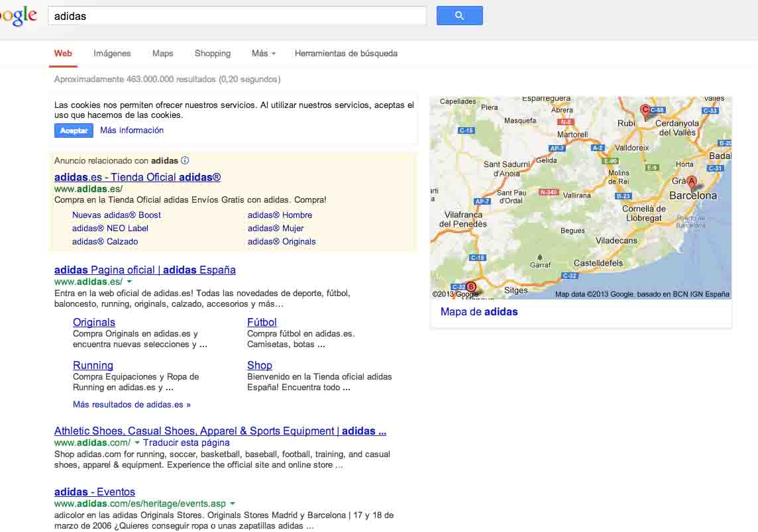
Task: Expand the arrow next to www.adidas.com/ URL
Action: [x=137, y=443]
